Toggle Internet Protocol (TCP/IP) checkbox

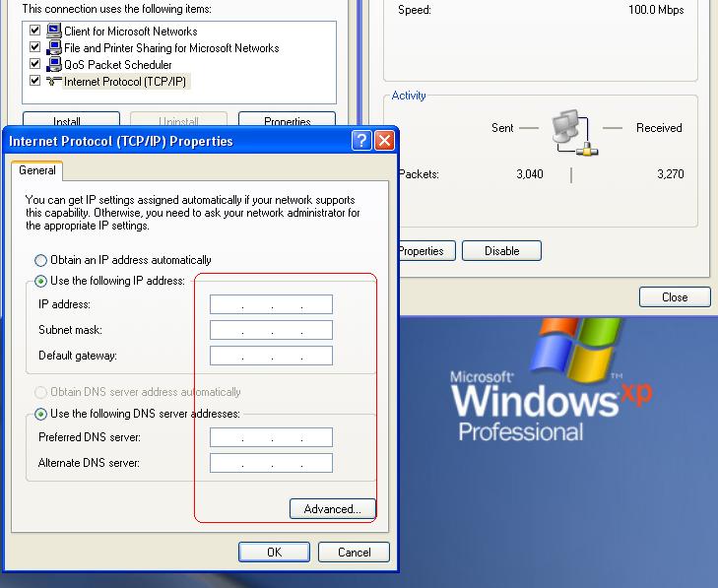[34, 81]
